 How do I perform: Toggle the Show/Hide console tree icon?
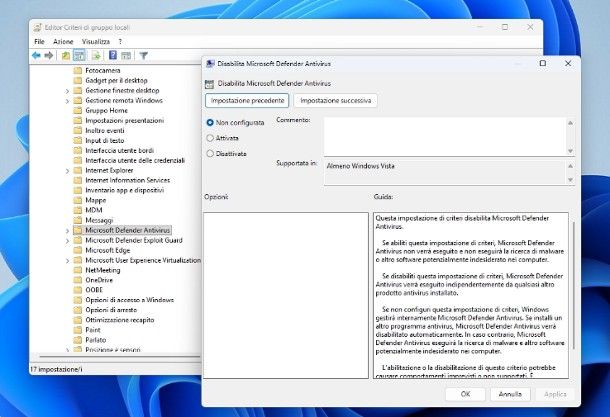click(79, 56)
